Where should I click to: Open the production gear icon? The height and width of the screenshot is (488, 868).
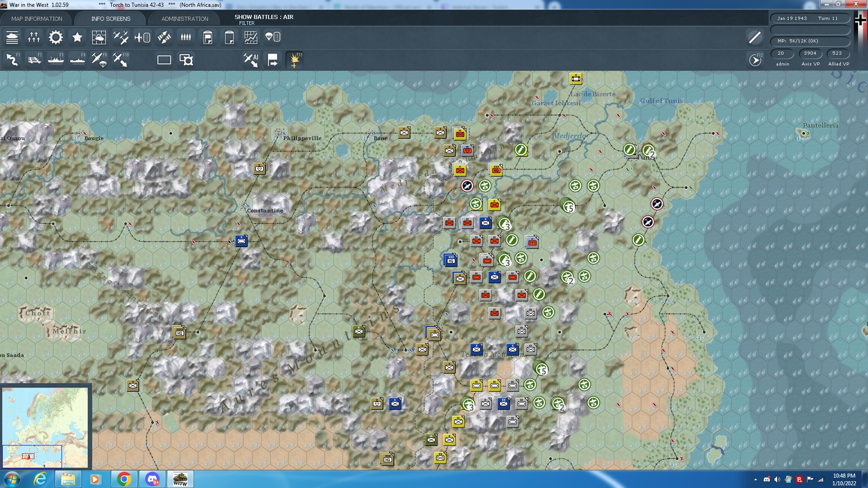(56, 37)
